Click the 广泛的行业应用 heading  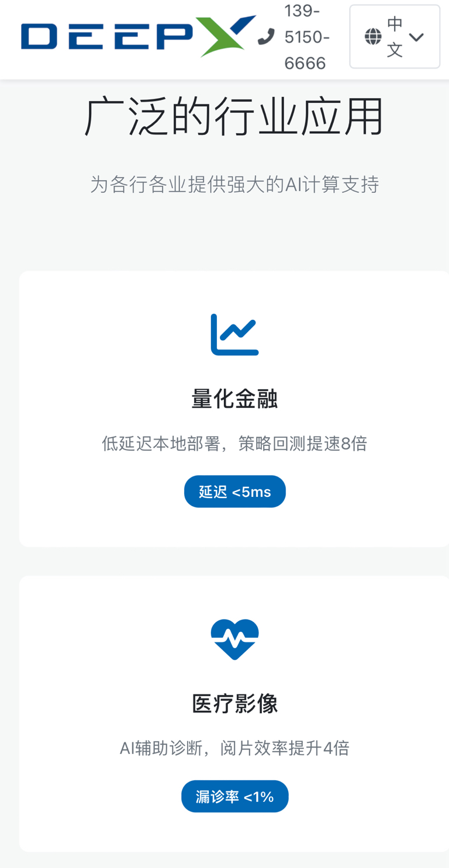[x=234, y=117]
